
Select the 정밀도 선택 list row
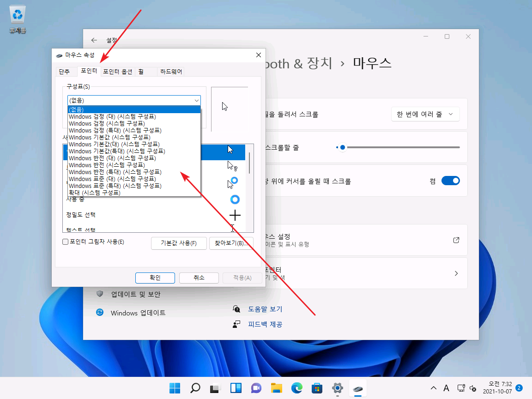pos(154,215)
